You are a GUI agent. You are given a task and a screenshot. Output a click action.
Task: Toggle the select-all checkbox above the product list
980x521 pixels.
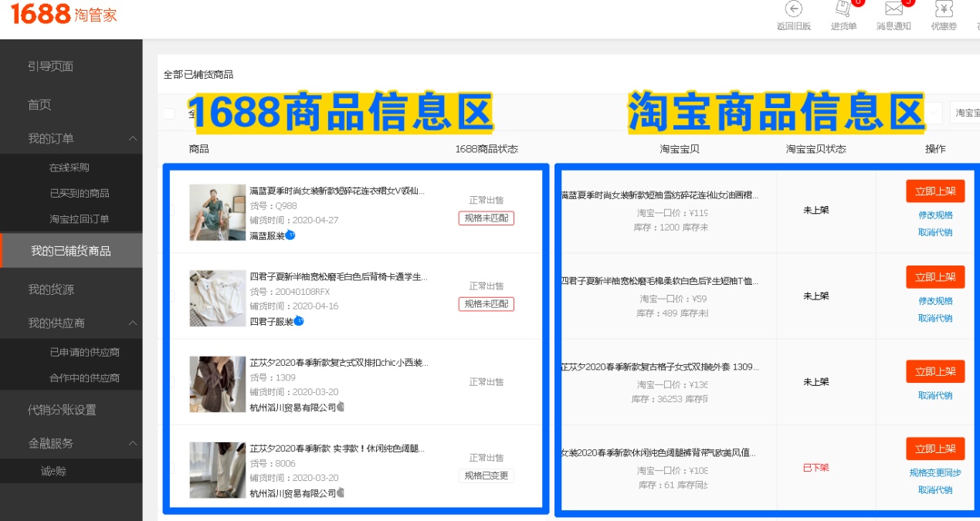168,112
